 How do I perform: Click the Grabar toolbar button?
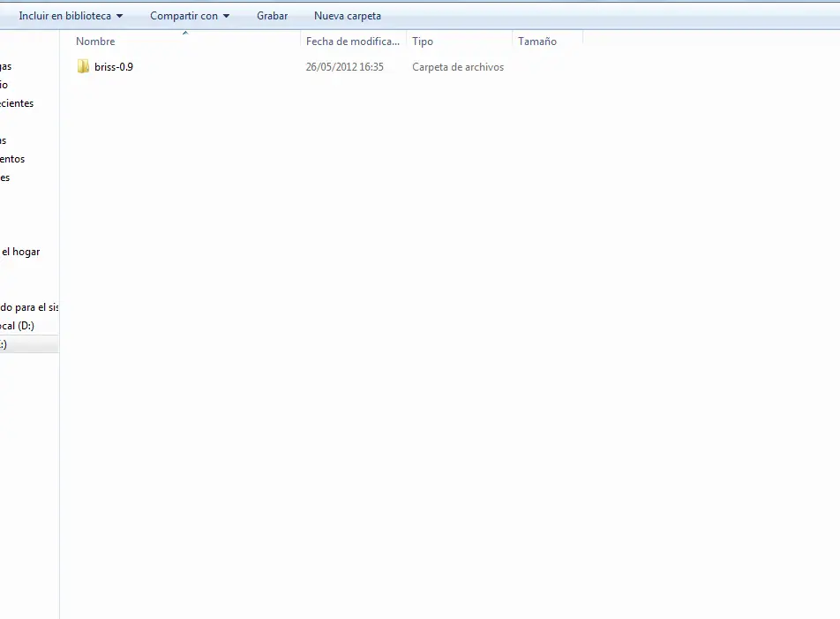tap(272, 16)
